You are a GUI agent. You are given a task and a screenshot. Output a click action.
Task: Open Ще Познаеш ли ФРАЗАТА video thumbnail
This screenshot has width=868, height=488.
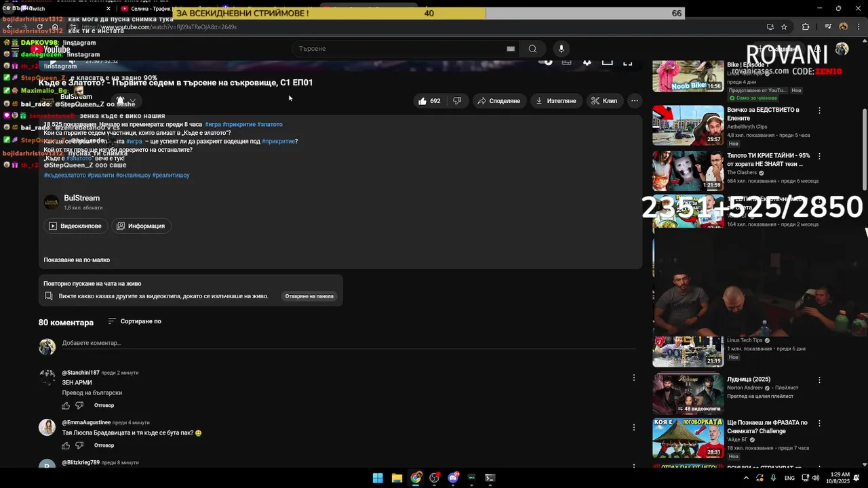pos(688,438)
